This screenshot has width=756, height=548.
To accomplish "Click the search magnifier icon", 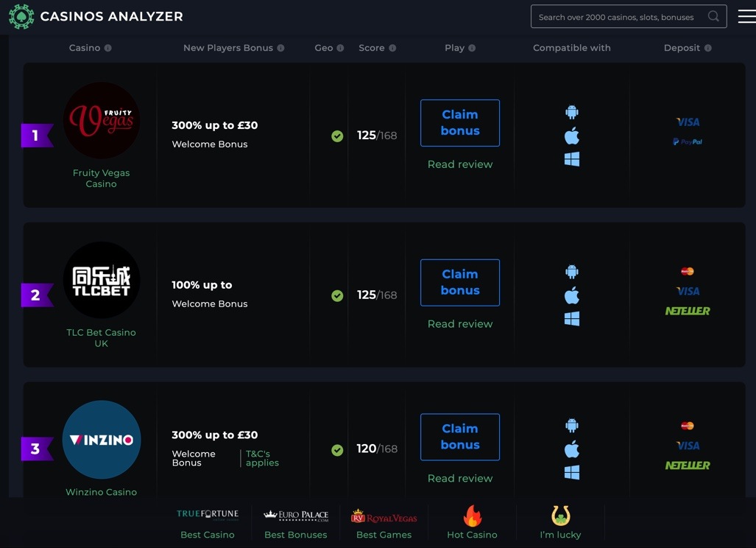I will click(x=713, y=16).
